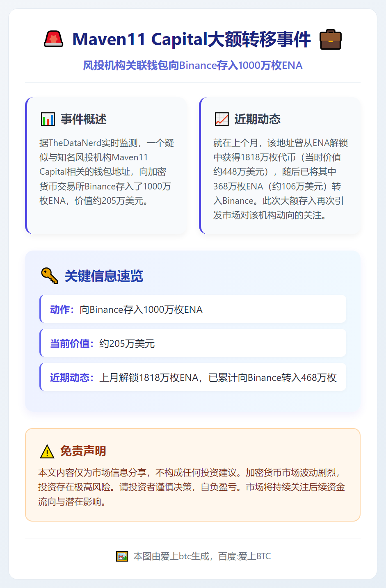Click the 免责声明 heading
386x588 pixels.
[x=83, y=451]
